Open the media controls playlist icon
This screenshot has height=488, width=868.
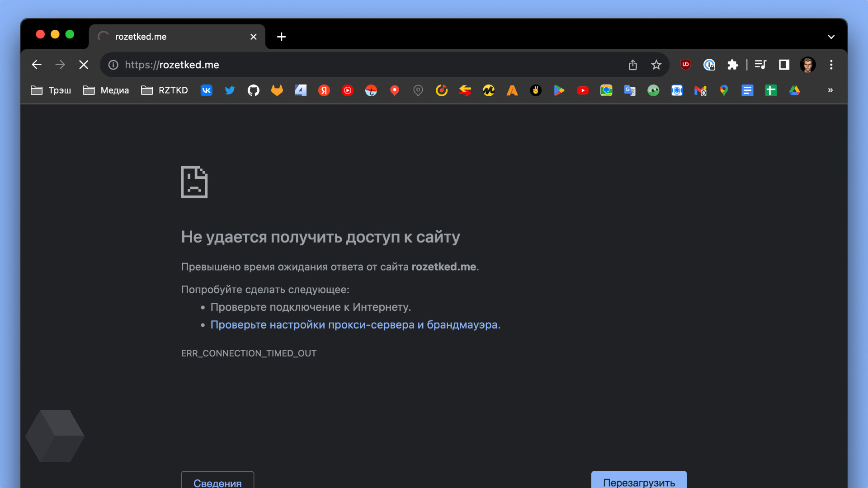pos(760,65)
